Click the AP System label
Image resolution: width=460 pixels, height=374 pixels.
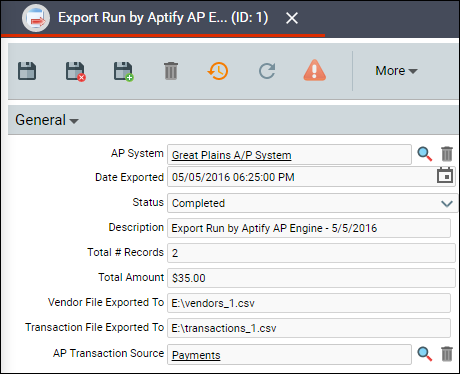point(137,153)
